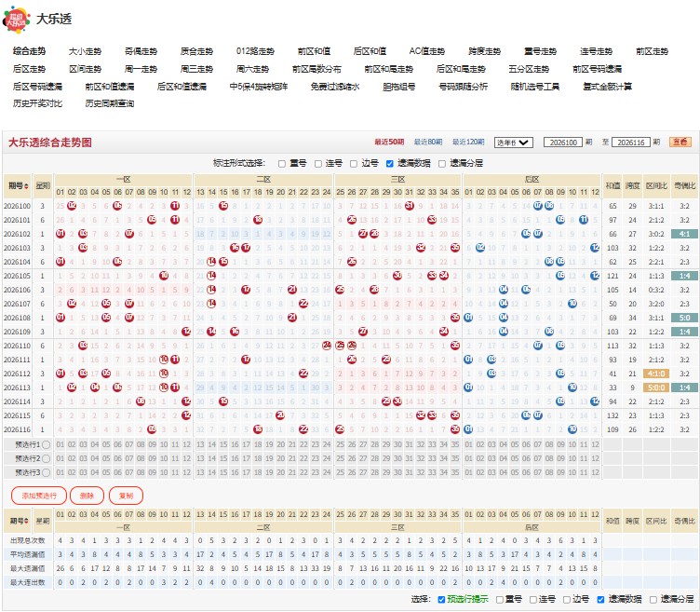Enable the 重号 checkbox in the top 标注形式选择 row

pyautogui.click(x=282, y=164)
